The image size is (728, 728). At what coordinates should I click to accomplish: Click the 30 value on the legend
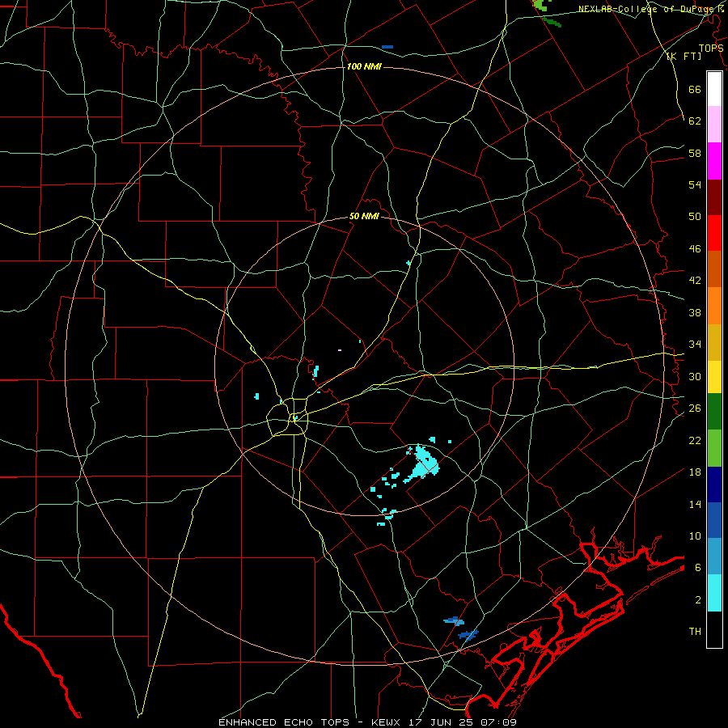pyautogui.click(x=695, y=376)
